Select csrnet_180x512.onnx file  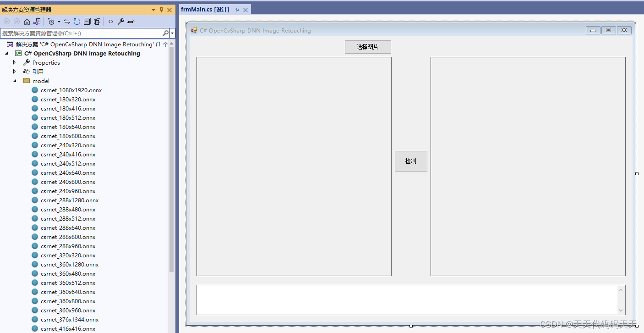click(x=68, y=118)
